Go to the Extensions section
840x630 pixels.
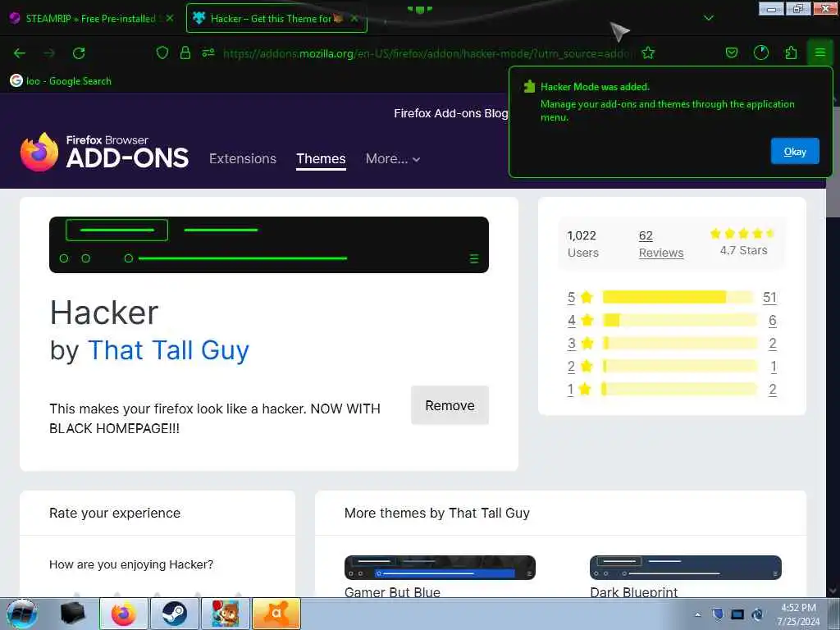click(243, 158)
